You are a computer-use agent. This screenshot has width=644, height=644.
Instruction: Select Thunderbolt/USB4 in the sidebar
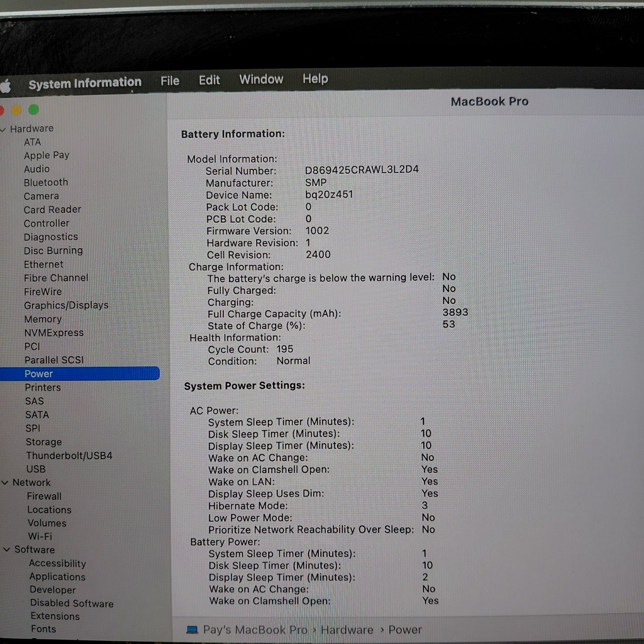70,455
